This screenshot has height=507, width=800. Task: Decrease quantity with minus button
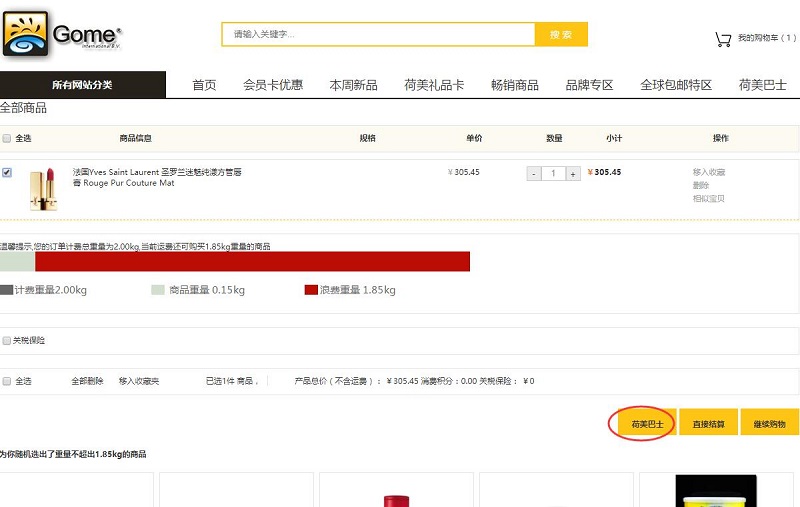pyautogui.click(x=534, y=173)
